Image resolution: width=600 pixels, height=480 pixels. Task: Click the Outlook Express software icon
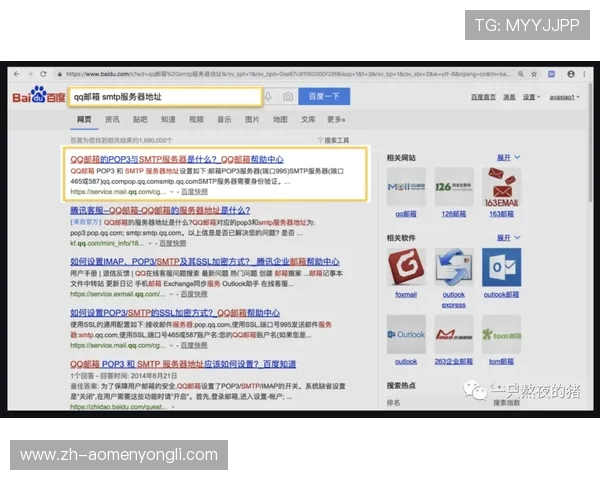[454, 267]
